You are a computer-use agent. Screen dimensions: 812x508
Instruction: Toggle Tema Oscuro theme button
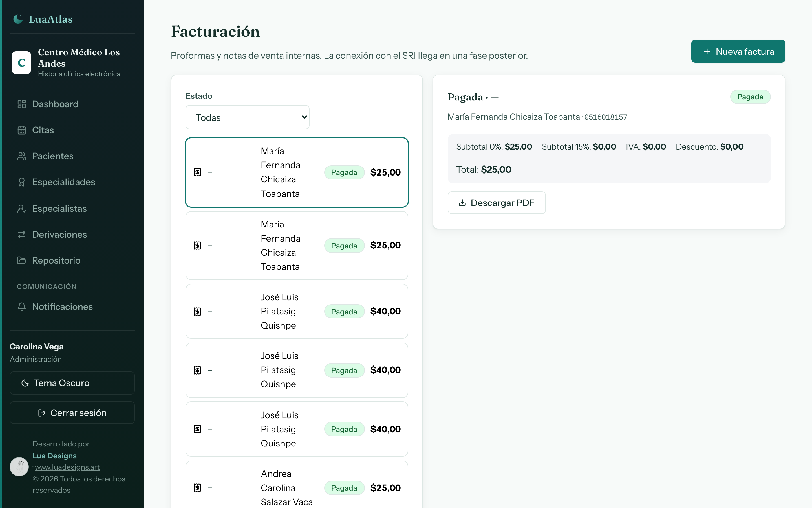point(72,383)
